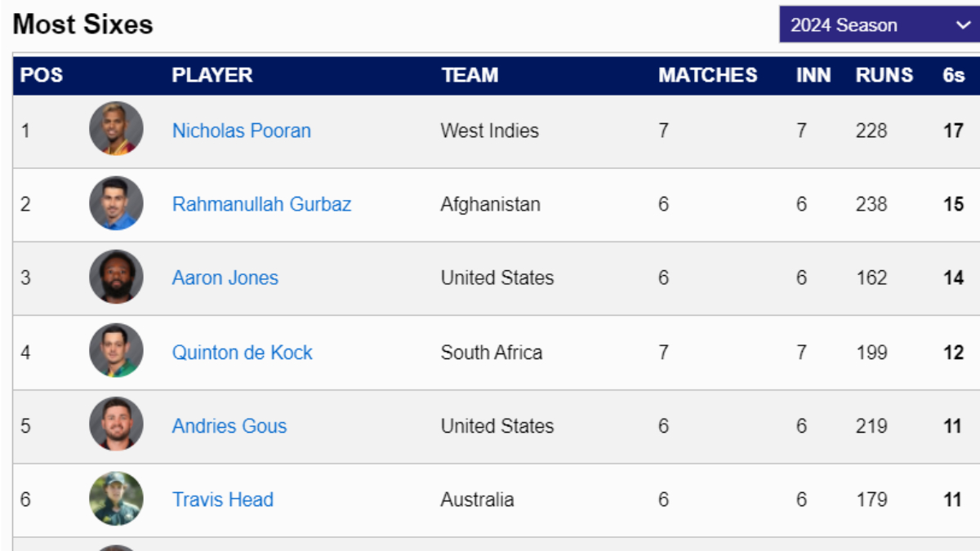Image resolution: width=980 pixels, height=551 pixels.
Task: Open the 2024 Season dropdown
Action: pos(879,25)
